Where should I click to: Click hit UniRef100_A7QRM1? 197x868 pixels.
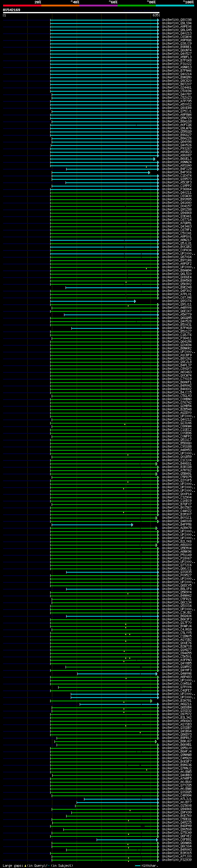coord(176,224)
